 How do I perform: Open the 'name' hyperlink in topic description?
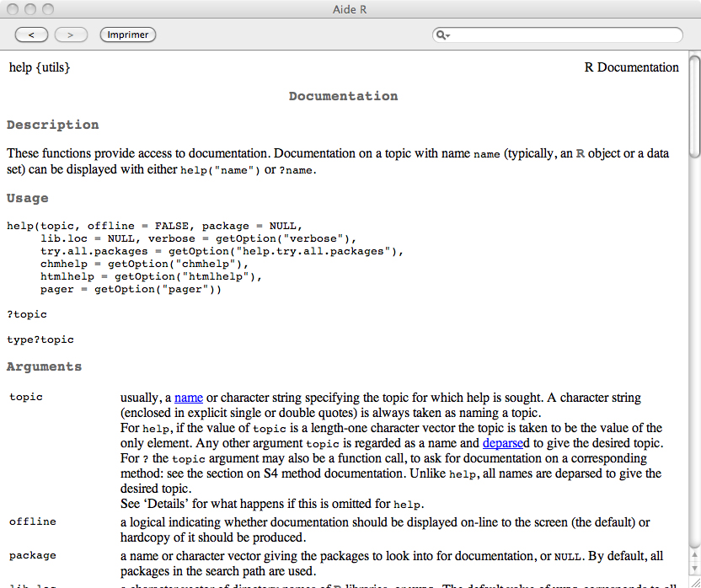tap(189, 398)
